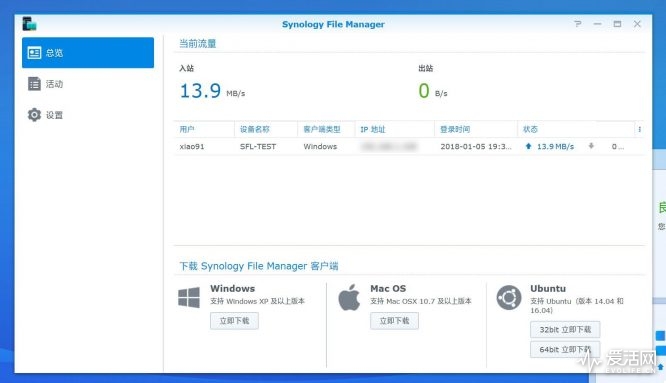Click the 64bit 立即下载 Ubuntu button
666x383 pixels.
pos(565,349)
